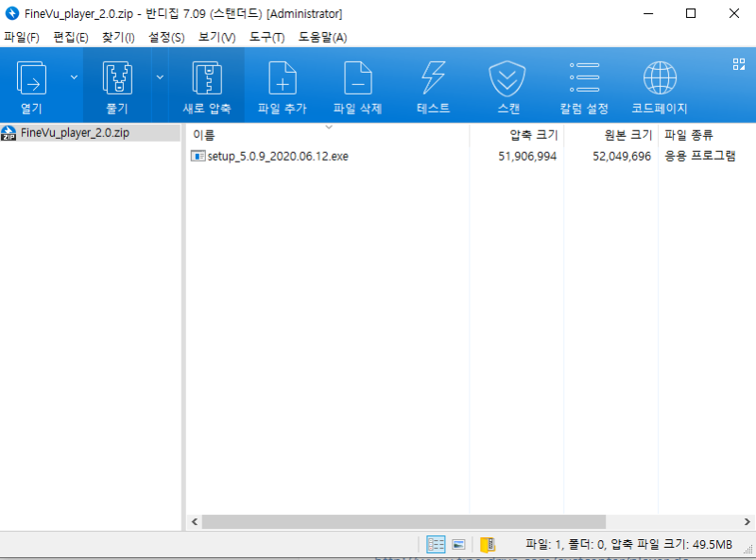
Task: Click the yellow archive folder status icon
Action: pyautogui.click(x=488, y=545)
